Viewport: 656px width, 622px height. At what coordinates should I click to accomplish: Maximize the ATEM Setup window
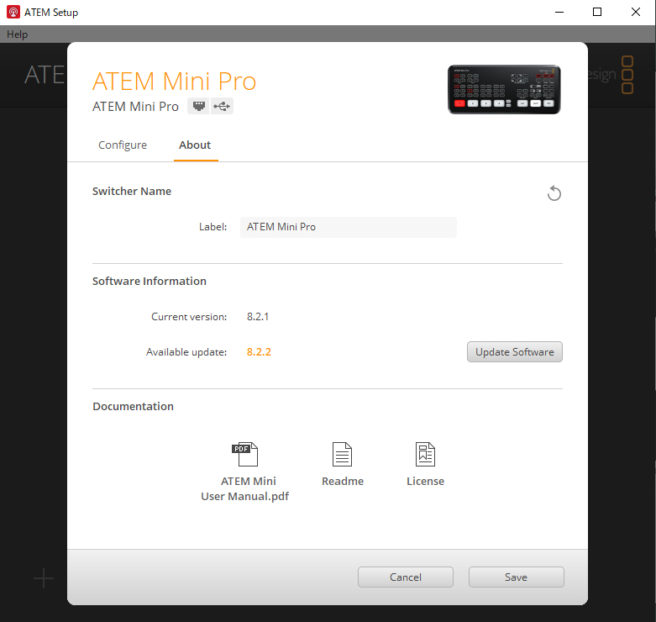pyautogui.click(x=597, y=12)
